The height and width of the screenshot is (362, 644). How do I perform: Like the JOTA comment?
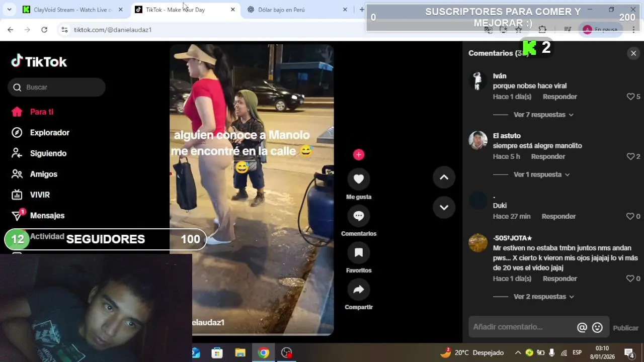point(630,279)
